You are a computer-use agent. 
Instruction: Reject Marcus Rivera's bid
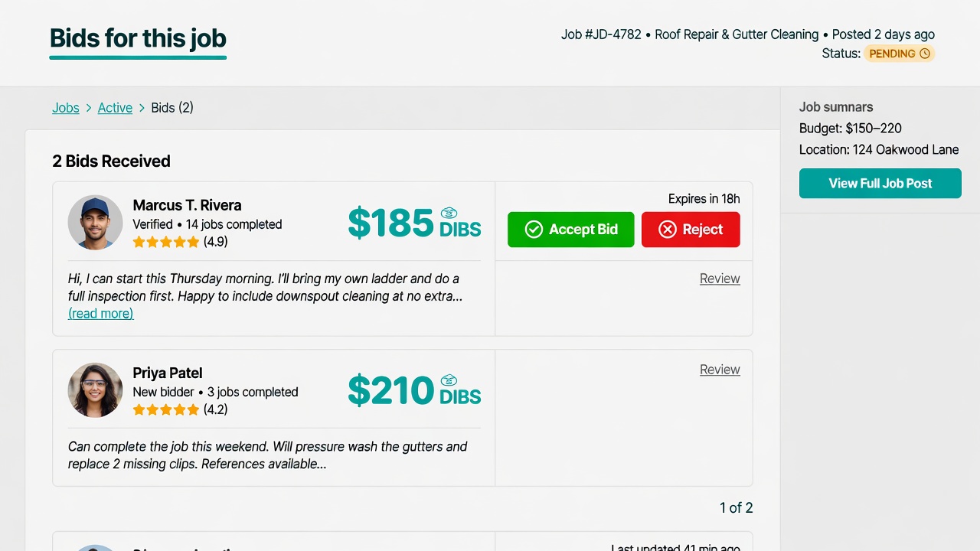pyautogui.click(x=691, y=230)
